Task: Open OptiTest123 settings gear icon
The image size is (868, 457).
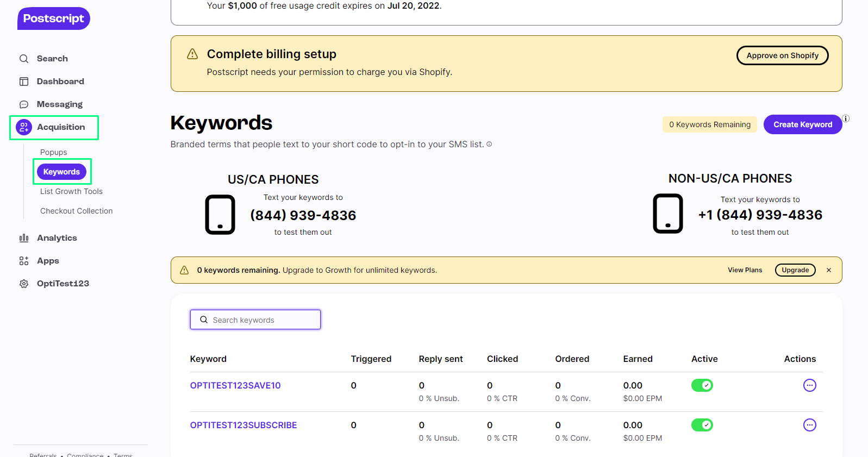Action: [x=24, y=284]
